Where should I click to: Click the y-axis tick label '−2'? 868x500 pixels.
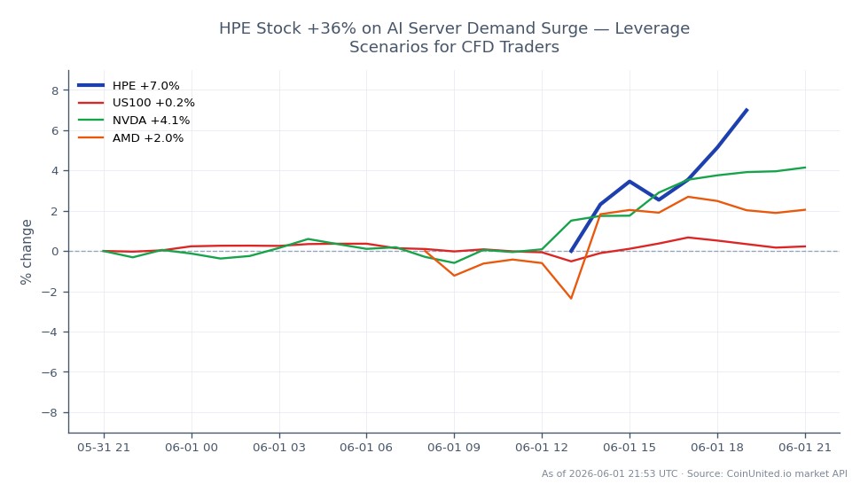point(50,292)
